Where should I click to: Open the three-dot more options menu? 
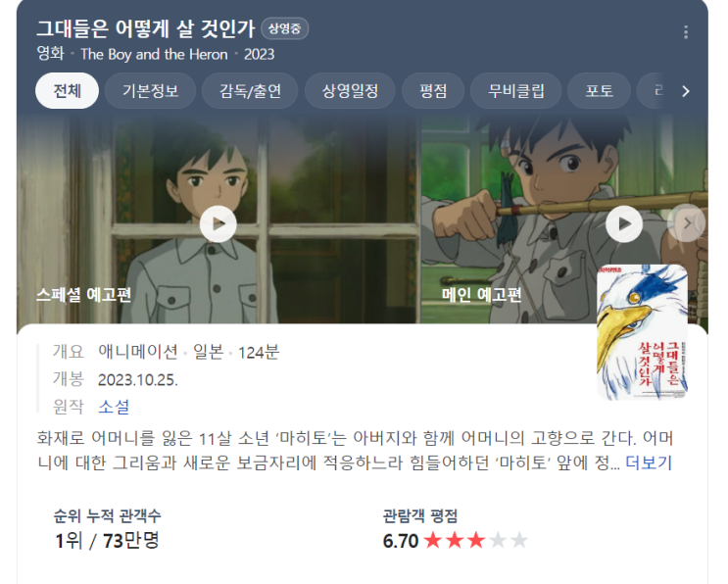[686, 32]
